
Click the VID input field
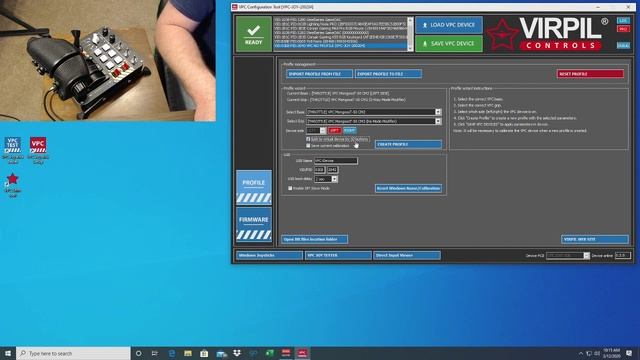320,169
